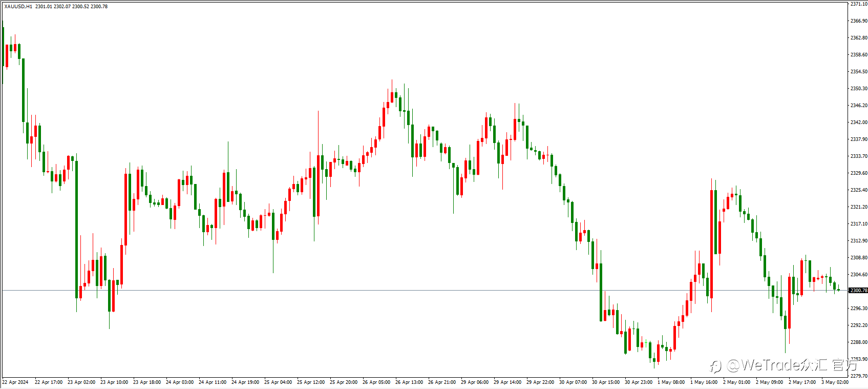Click the 25 Apr 04:00 time label
Screen dimensions: 868x389
click(x=278, y=382)
